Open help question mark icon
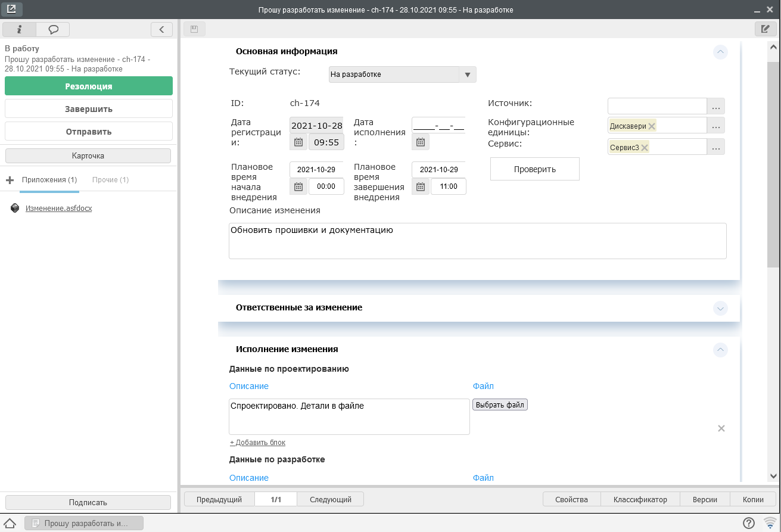781x532 pixels. [x=749, y=523]
